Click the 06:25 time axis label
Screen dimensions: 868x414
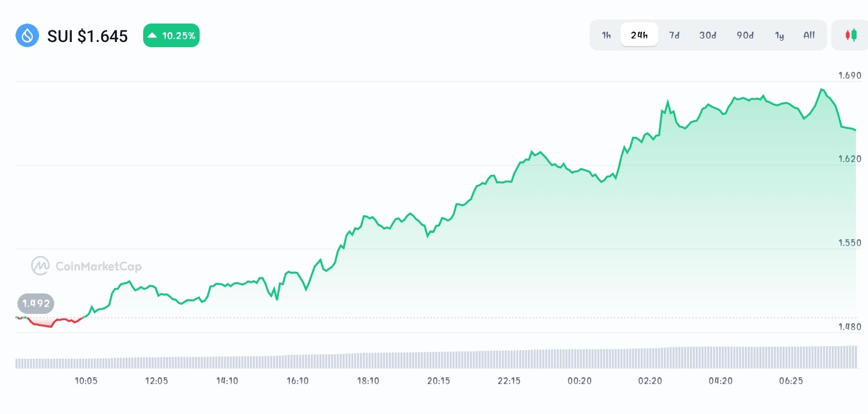791,381
